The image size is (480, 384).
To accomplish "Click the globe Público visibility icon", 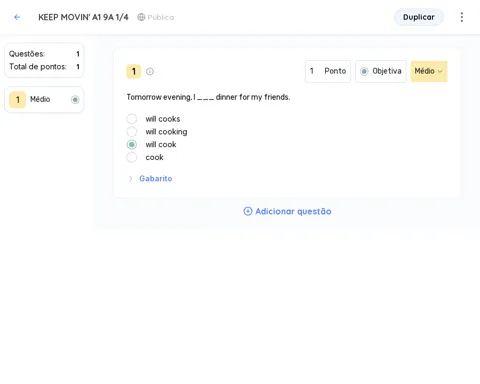I will pos(141,17).
